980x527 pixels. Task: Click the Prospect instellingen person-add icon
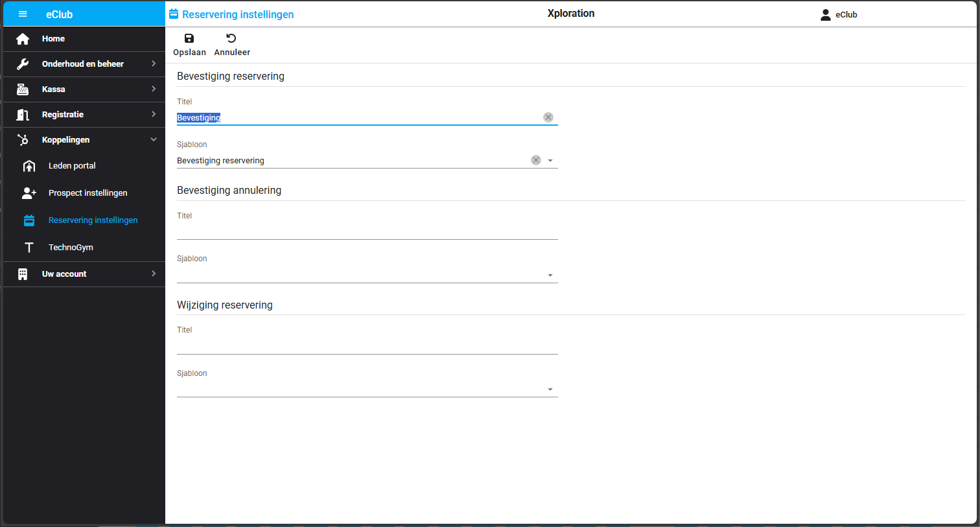[x=29, y=193]
